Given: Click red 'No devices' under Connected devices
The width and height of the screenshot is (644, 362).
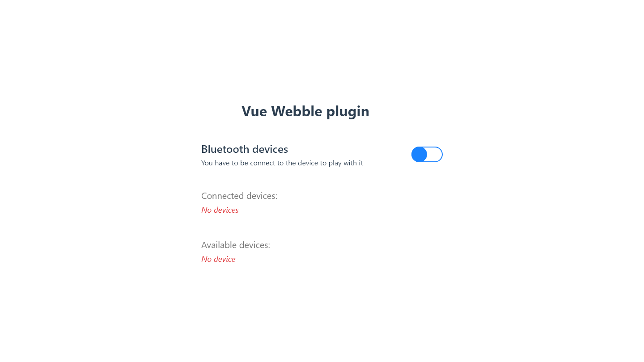Looking at the screenshot, I should [x=220, y=210].
